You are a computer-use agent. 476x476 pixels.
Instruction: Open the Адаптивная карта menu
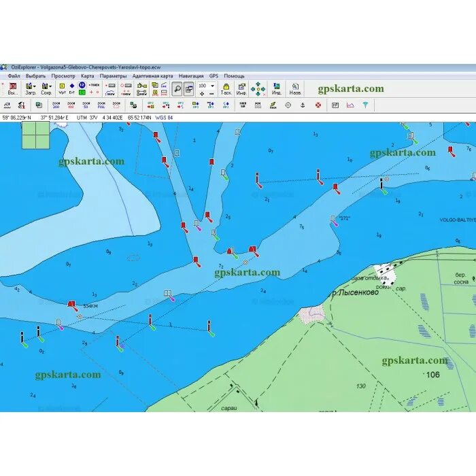point(152,76)
